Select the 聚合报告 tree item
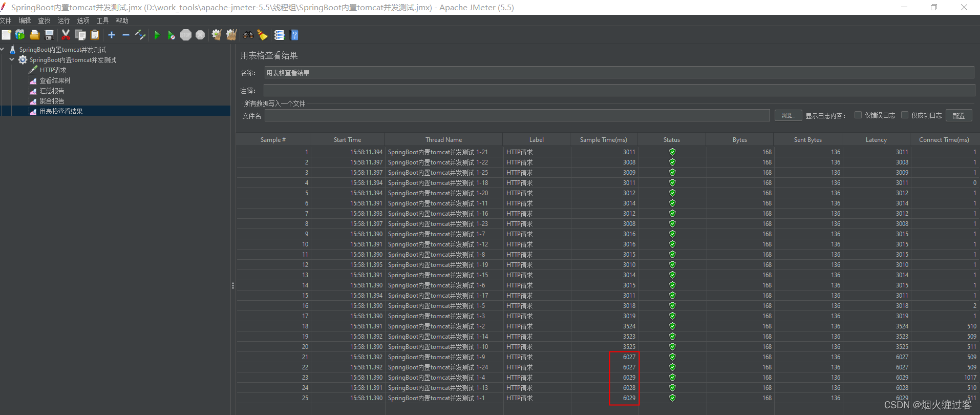This screenshot has width=980, height=415. (x=52, y=101)
